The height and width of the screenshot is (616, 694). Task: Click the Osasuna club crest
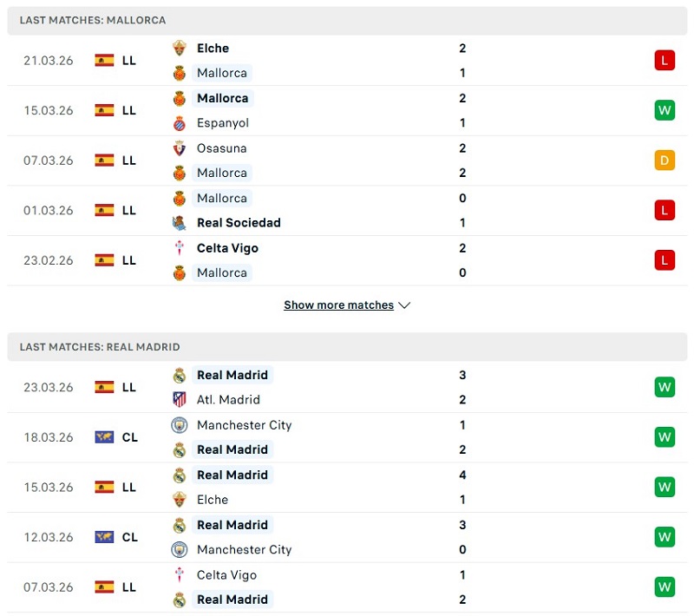coord(180,148)
